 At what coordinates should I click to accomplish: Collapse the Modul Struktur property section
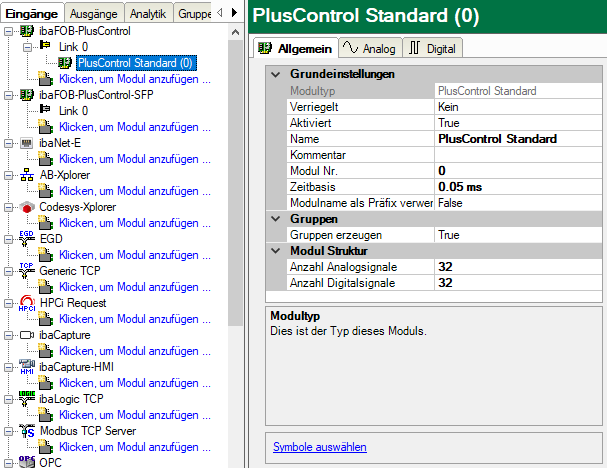pyautogui.click(x=276, y=251)
